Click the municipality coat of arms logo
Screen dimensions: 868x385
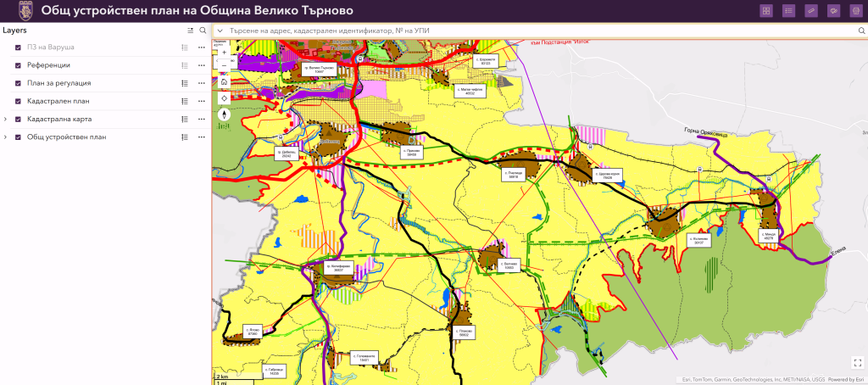pyautogui.click(x=25, y=10)
